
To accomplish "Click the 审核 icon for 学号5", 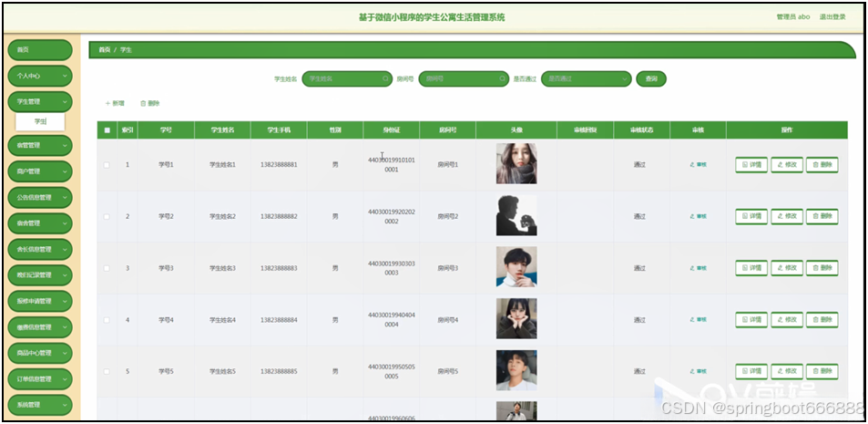I will [x=698, y=371].
